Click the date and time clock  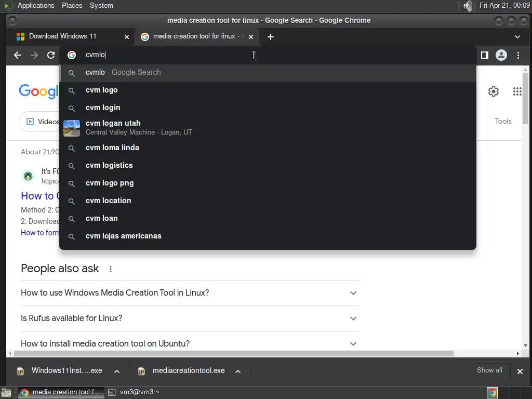click(504, 5)
